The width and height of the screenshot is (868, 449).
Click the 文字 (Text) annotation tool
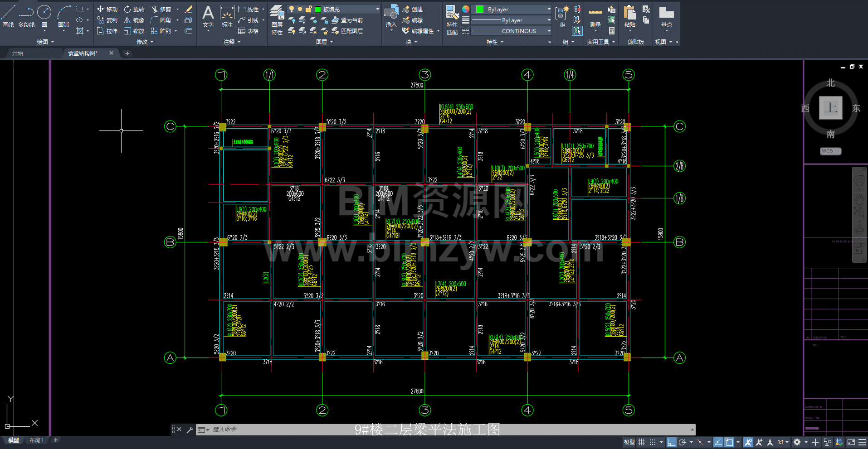(x=208, y=16)
